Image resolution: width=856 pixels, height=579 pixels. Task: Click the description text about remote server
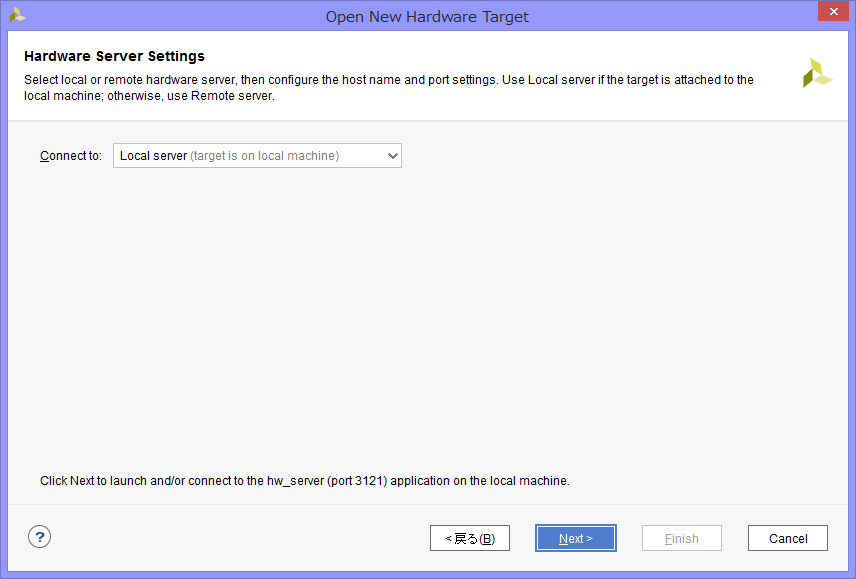(x=148, y=97)
